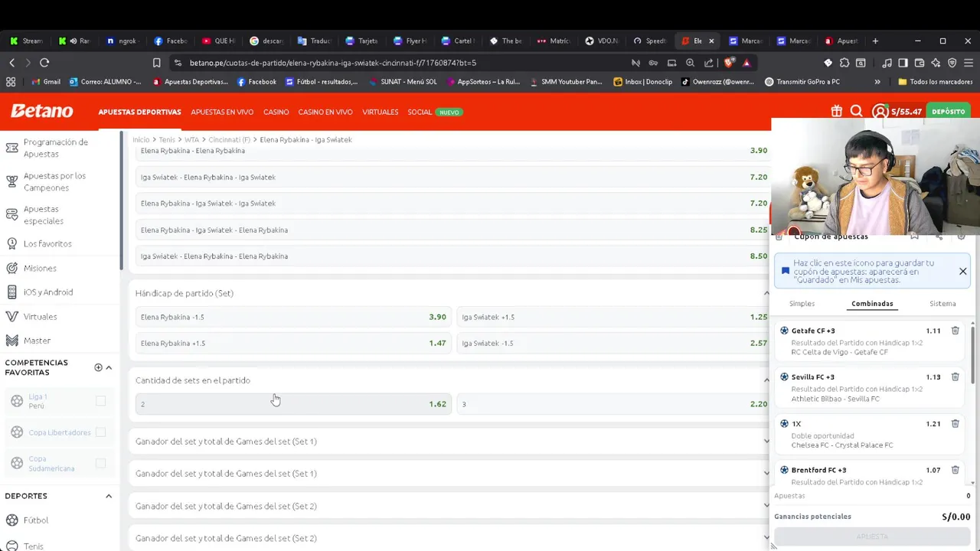
Task: Reload the page in the browser
Action: [x=44, y=63]
